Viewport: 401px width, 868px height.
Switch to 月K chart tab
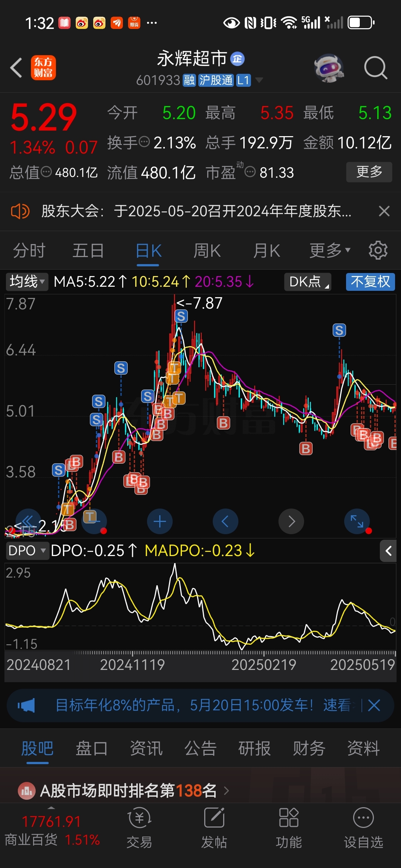pos(267,251)
